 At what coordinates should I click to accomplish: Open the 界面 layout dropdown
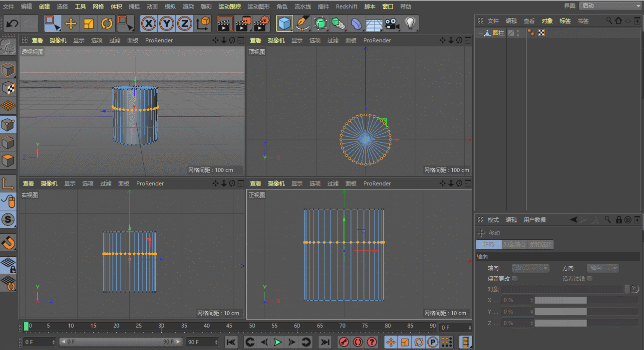(x=611, y=6)
